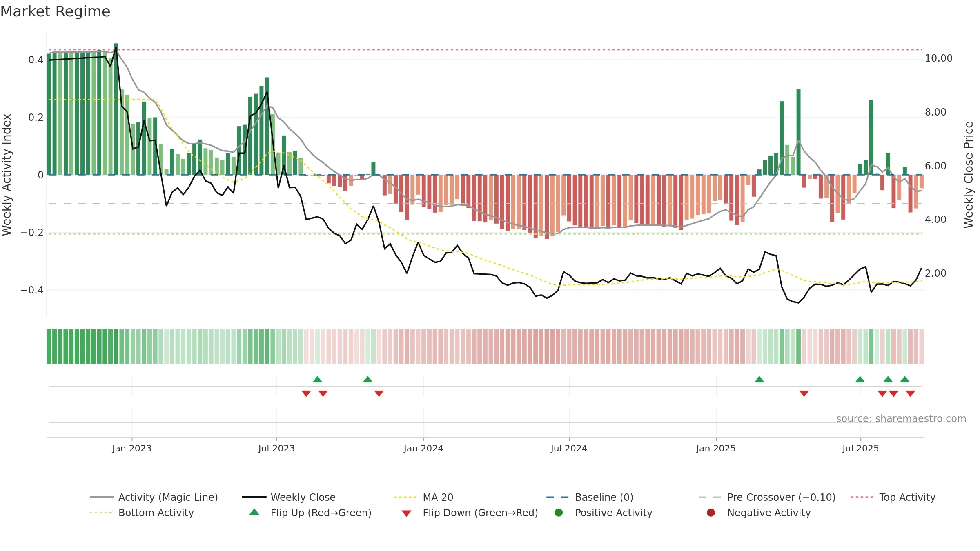
Task: Click the green flip-up triangle before Jan 2024
Action: 367,380
